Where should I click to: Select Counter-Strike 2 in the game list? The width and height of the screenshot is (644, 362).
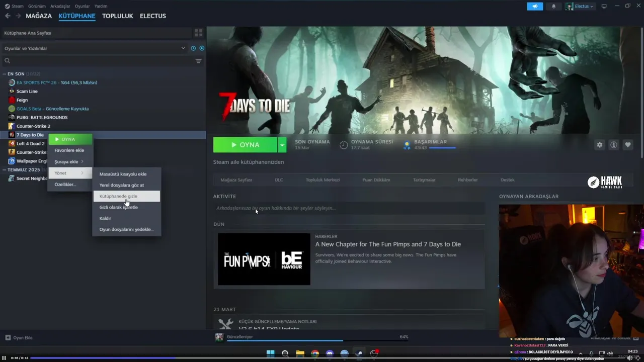point(33,126)
